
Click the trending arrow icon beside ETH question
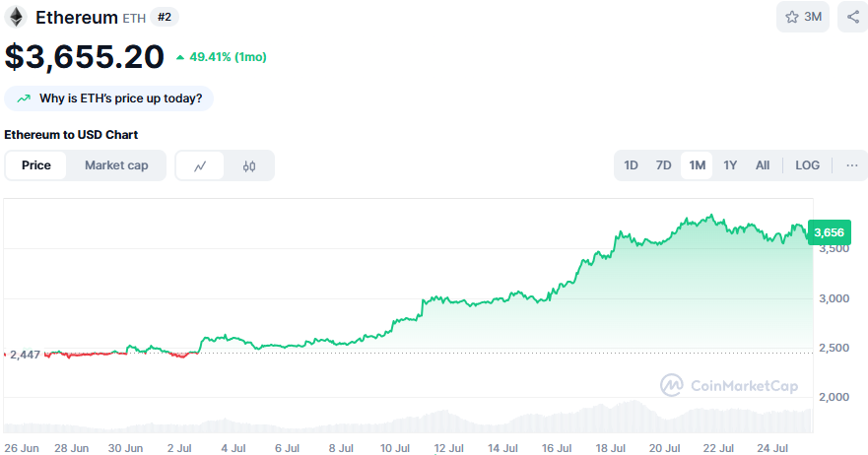[24, 98]
